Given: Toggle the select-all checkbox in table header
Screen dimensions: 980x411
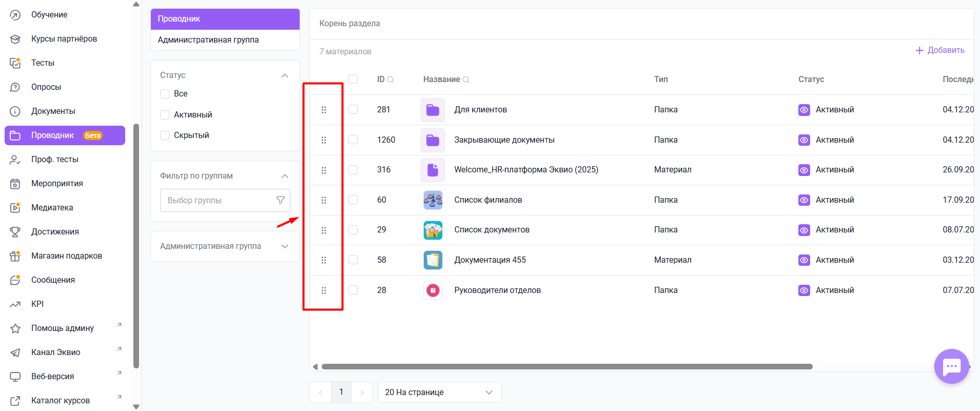Looking at the screenshot, I should tap(353, 79).
